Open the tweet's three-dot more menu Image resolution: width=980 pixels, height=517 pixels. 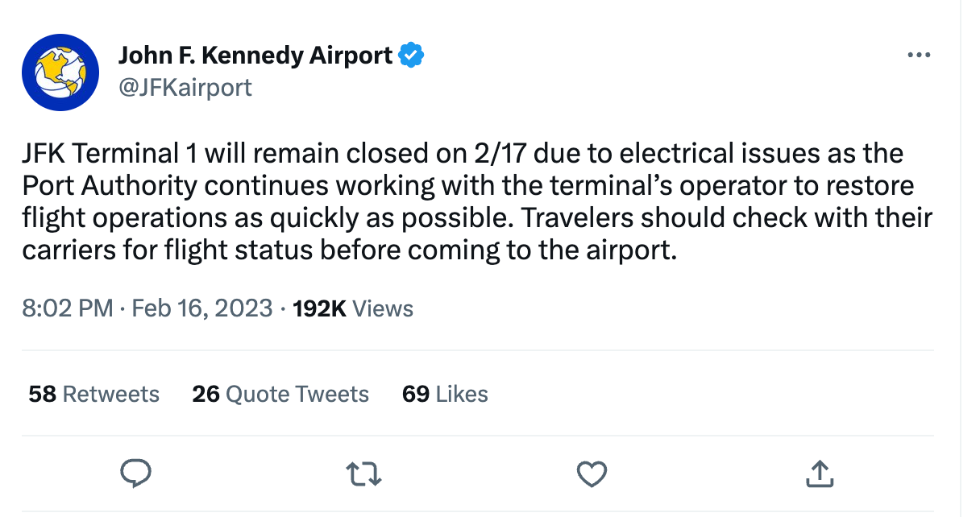tap(919, 56)
